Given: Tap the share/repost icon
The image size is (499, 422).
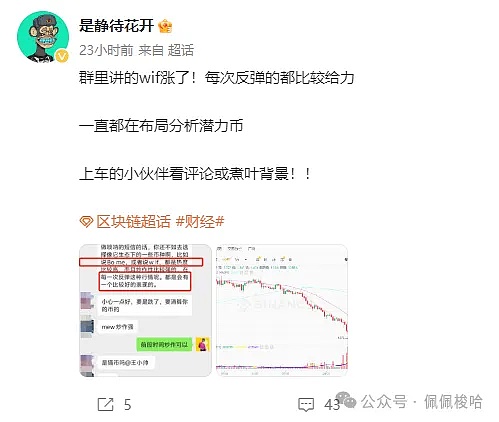Looking at the screenshot, I should [x=106, y=404].
